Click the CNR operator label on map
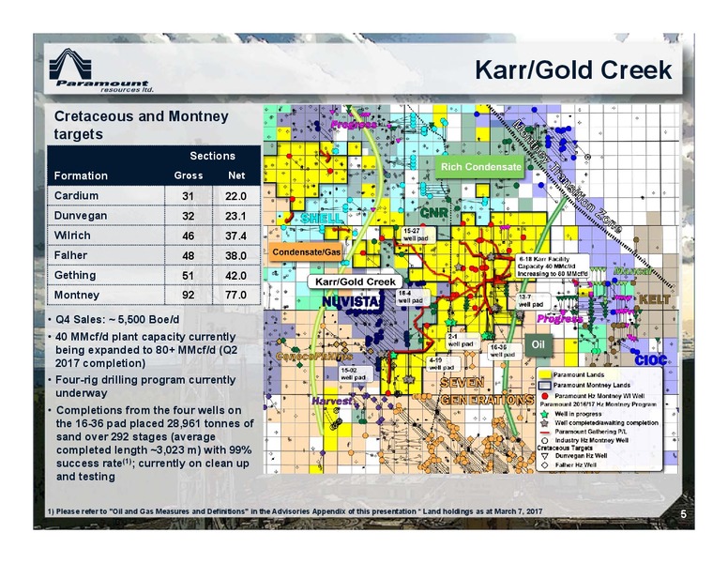 [434, 213]
